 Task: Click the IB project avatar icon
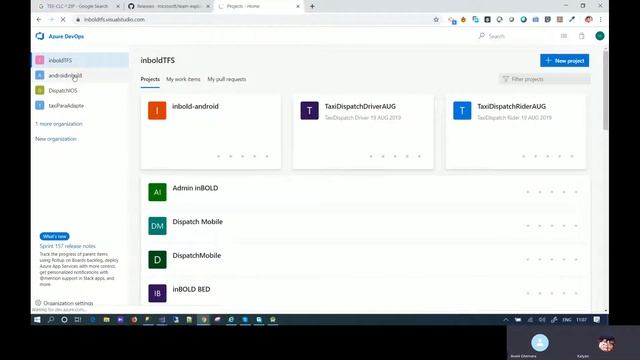(x=157, y=293)
